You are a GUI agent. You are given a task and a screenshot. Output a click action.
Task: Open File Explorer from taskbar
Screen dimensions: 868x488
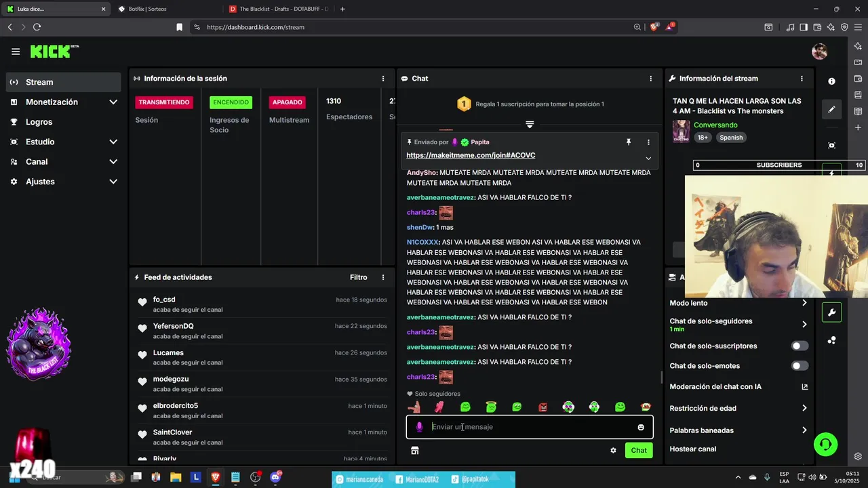point(176,477)
